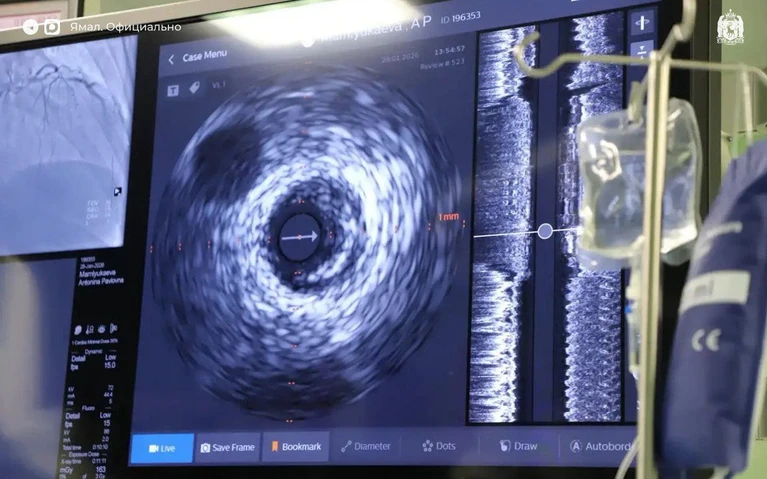Go back via the Case Menu arrow
Screen dimensions: 767x479
click(x=171, y=58)
